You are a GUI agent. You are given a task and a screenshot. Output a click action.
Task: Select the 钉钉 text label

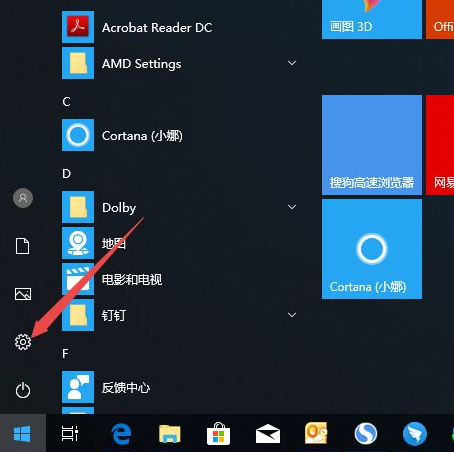point(114,315)
